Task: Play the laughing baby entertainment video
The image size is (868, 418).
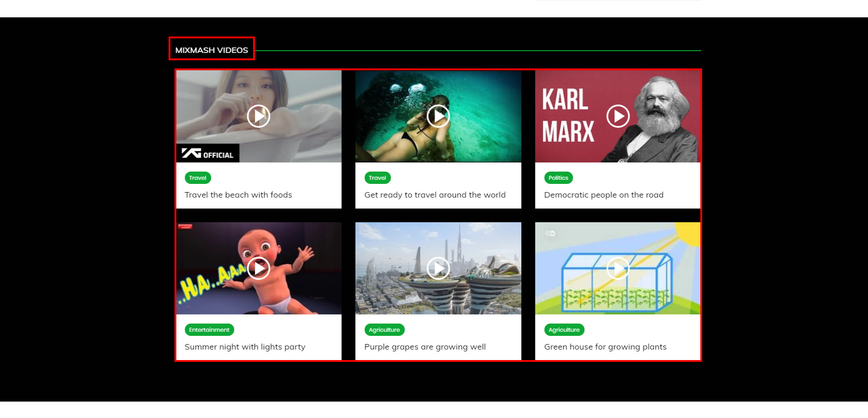Action: coord(259,268)
